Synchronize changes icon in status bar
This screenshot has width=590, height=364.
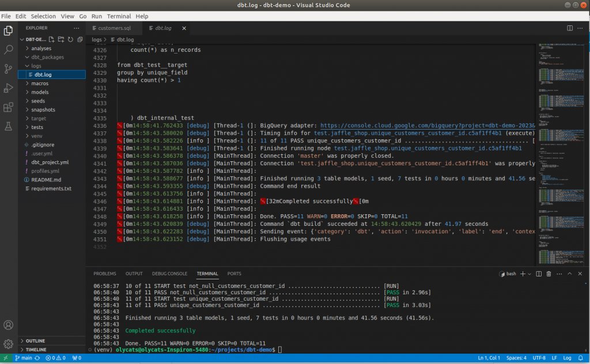coord(37,358)
